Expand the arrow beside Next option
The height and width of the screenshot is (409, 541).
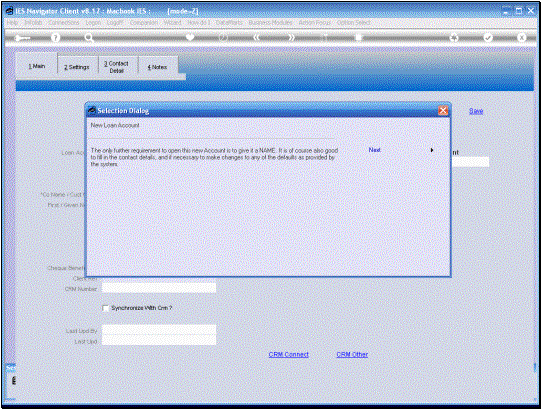tap(432, 150)
